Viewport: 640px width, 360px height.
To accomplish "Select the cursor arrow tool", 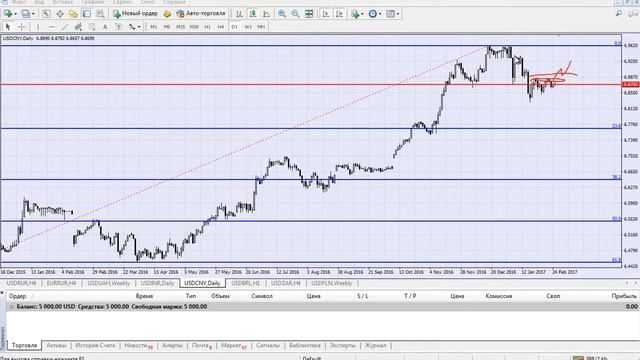I will coord(8,27).
